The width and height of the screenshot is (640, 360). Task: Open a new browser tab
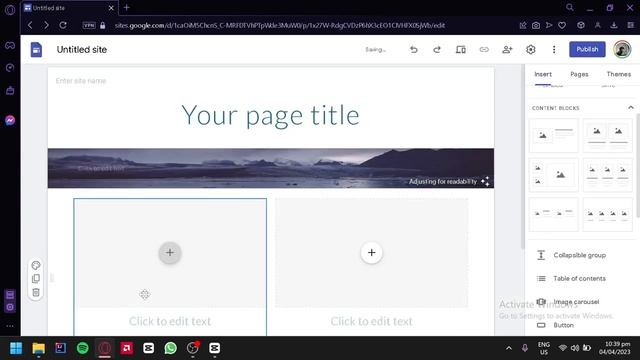point(127,7)
